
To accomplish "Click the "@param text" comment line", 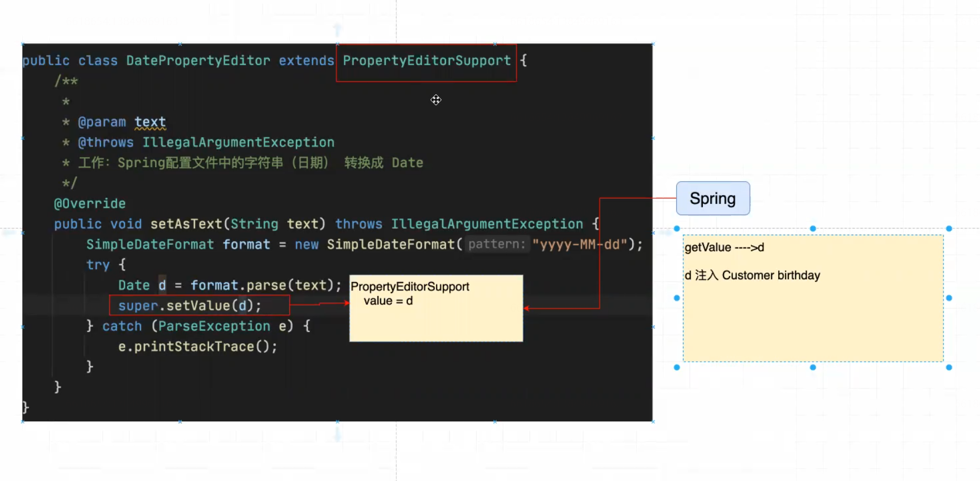I will pos(122,122).
